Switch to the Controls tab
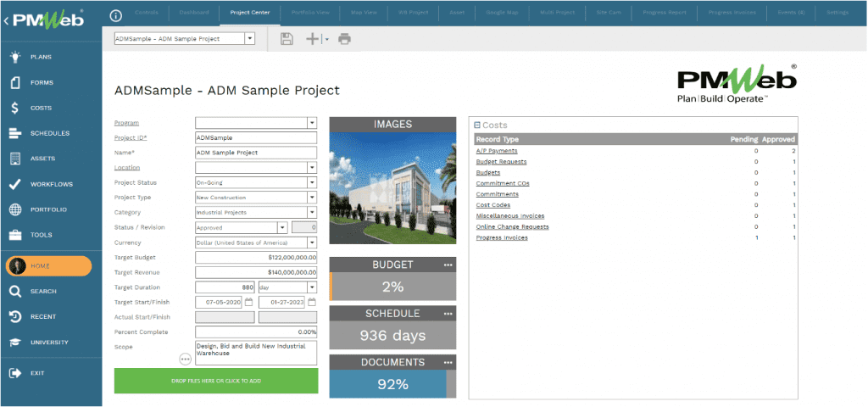The image size is (868, 407). click(x=146, y=12)
